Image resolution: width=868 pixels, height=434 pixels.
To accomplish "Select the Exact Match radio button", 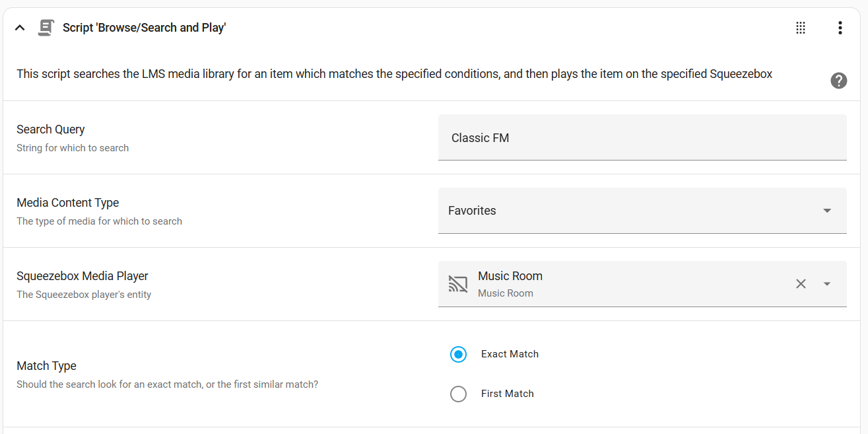I will click(458, 354).
